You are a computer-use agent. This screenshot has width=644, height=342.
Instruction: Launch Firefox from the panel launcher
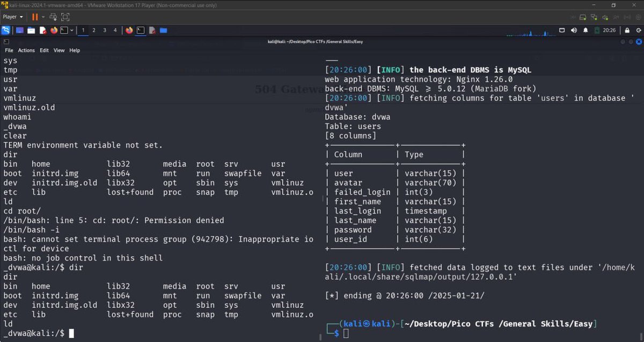point(54,31)
